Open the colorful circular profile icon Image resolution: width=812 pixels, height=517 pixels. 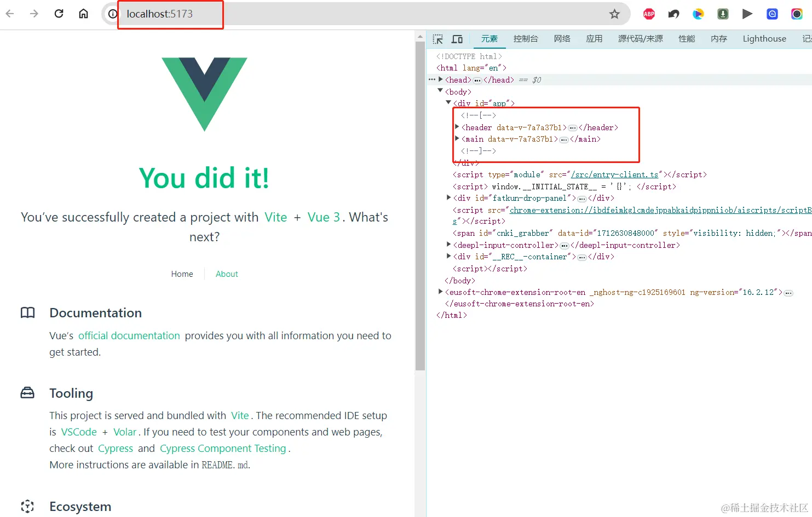point(797,14)
